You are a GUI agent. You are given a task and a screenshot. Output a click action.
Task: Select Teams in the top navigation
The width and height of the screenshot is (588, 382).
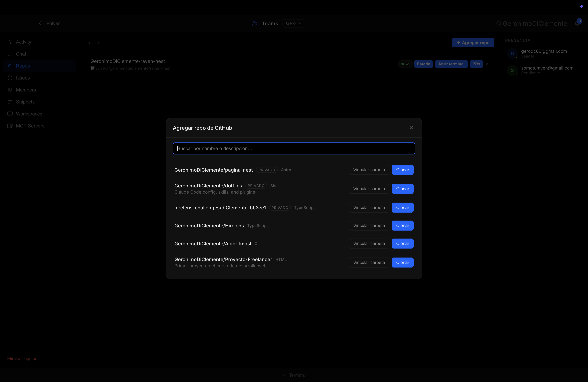[270, 23]
